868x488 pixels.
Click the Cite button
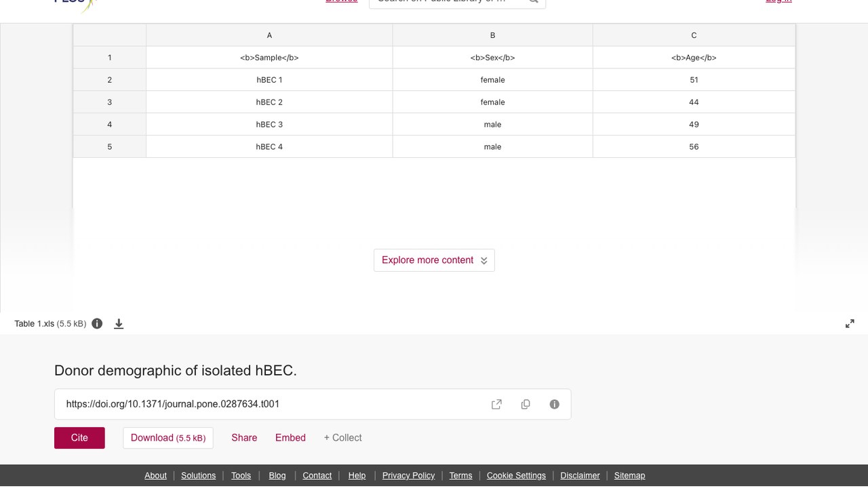pyautogui.click(x=79, y=438)
